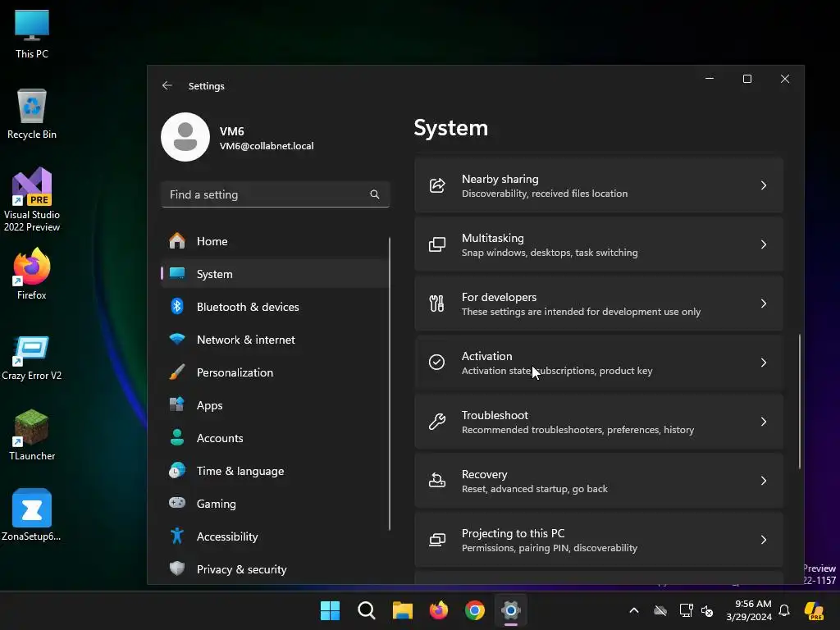The image size is (840, 630).
Task: Click the Nearby sharing share icon
Action: click(x=437, y=185)
